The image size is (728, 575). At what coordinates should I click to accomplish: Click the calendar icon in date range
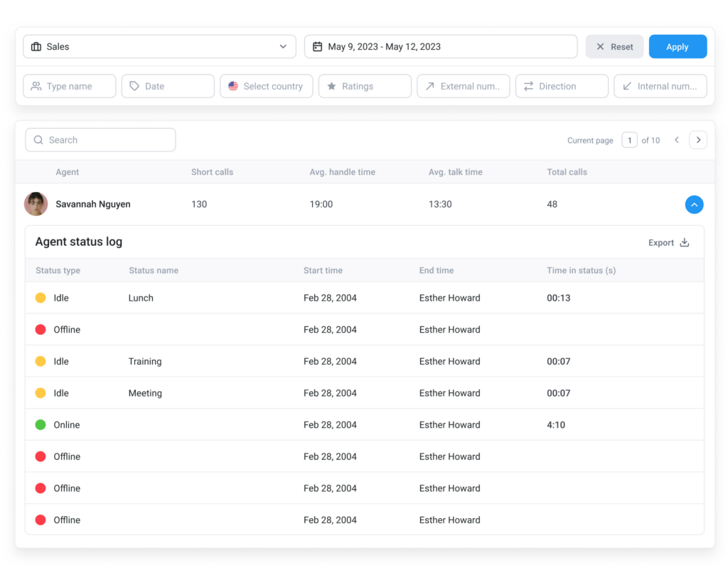(x=318, y=46)
